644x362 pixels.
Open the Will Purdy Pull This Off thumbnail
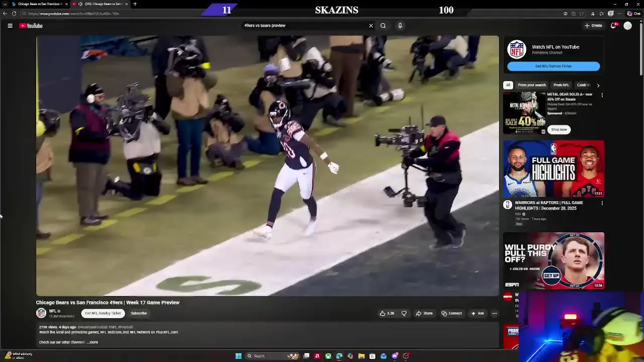click(x=553, y=260)
